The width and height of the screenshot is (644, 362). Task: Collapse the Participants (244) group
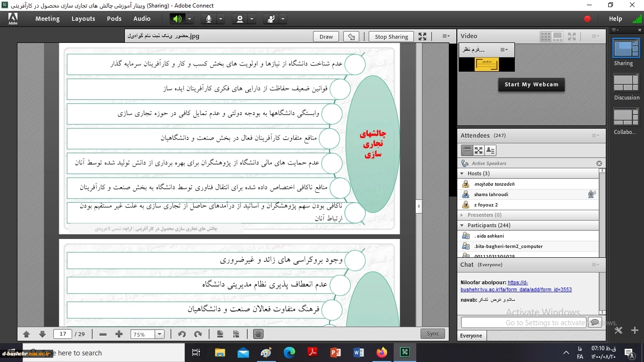[462, 225]
